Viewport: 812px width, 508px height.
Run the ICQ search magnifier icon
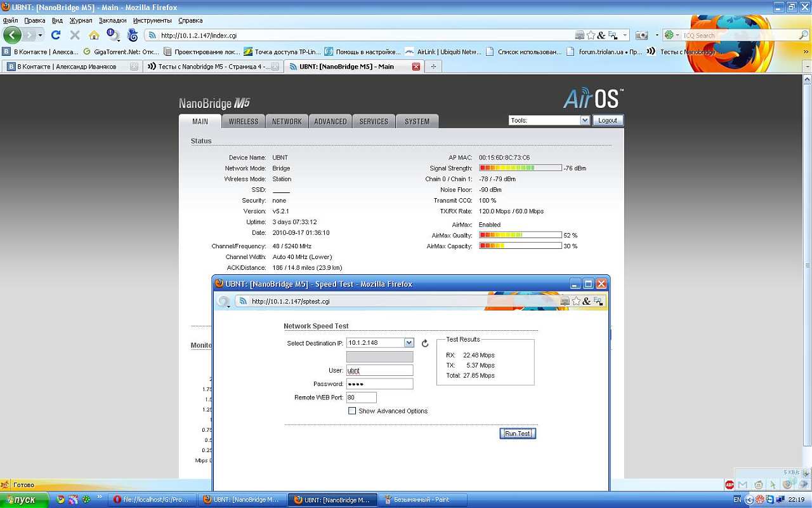[x=804, y=36]
